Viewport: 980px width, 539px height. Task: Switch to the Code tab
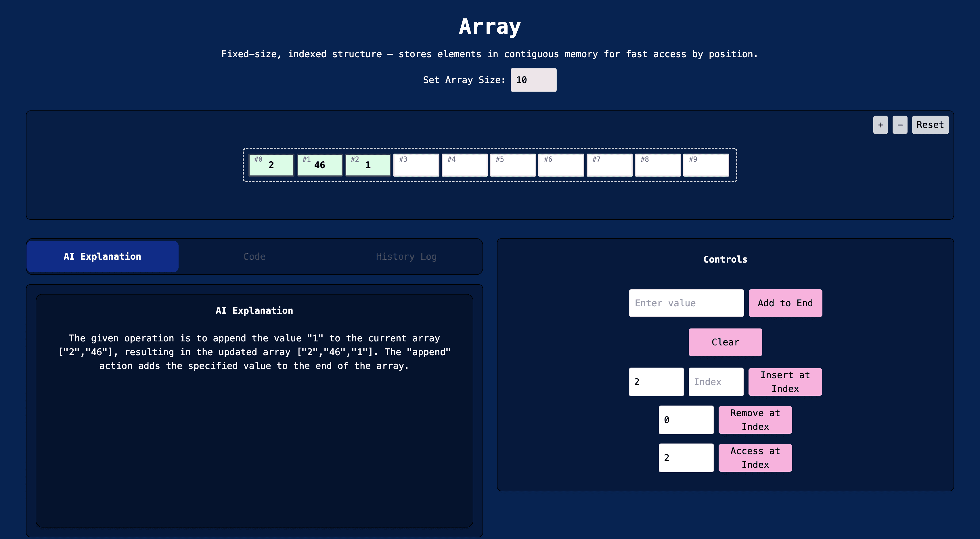pyautogui.click(x=254, y=257)
